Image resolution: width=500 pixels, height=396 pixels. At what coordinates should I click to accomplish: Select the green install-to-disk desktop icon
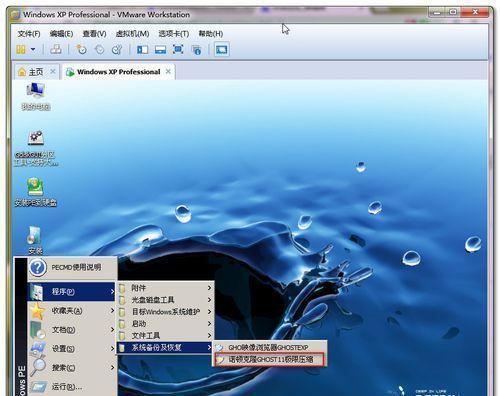(x=36, y=192)
